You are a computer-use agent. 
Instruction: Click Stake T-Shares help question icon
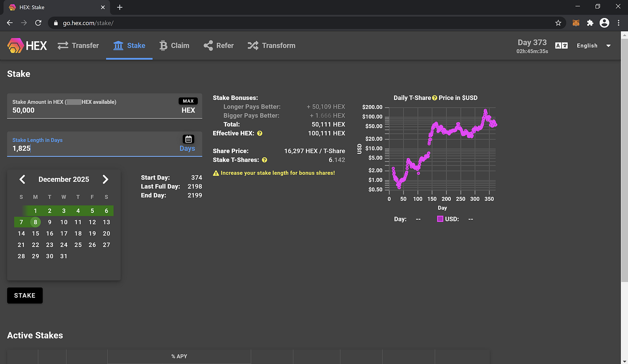click(x=264, y=160)
